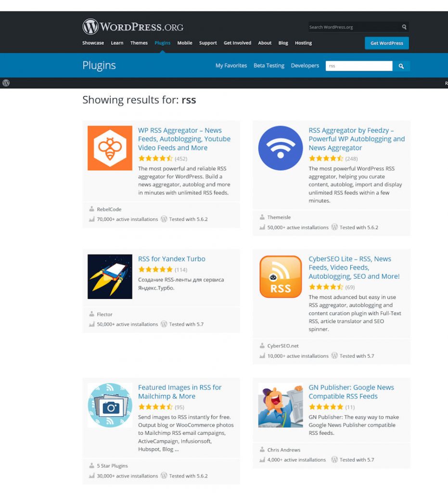
Task: Open CyberSEO Lite plugin title
Action: click(x=354, y=268)
